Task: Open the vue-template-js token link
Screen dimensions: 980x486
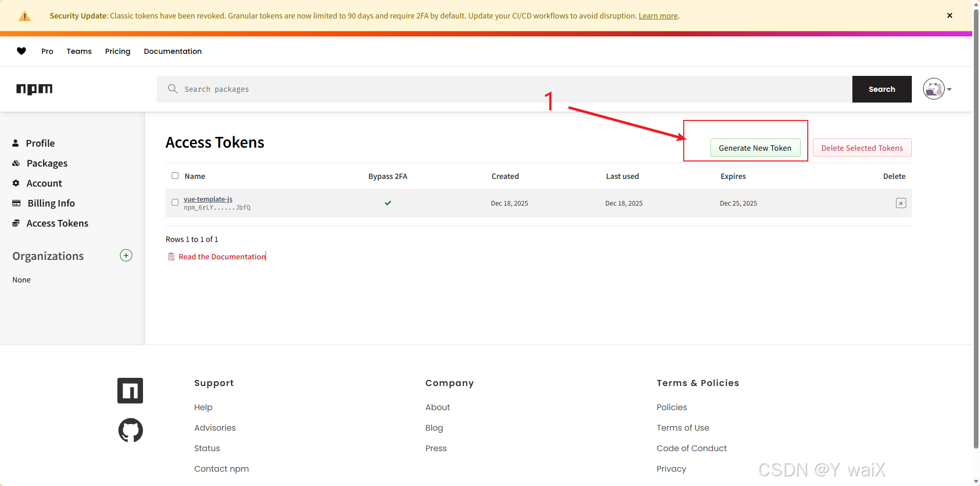Action: tap(208, 199)
